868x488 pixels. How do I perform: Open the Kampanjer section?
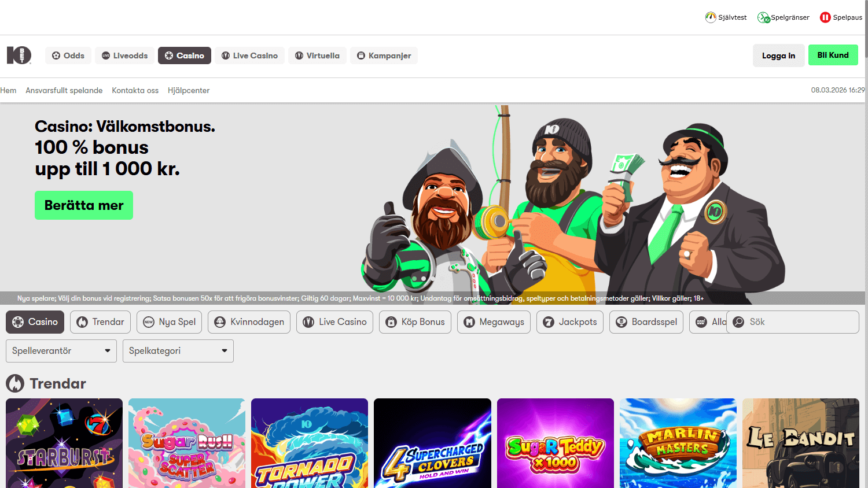click(x=384, y=56)
